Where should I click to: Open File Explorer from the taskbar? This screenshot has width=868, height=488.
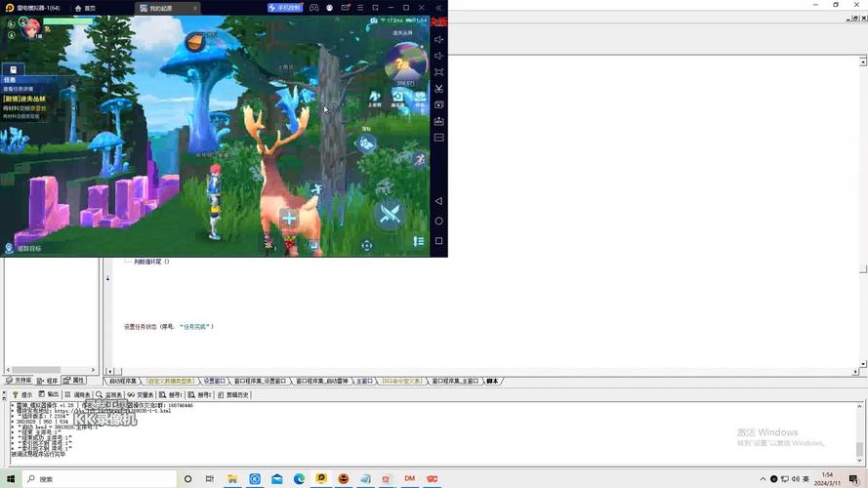(232, 478)
